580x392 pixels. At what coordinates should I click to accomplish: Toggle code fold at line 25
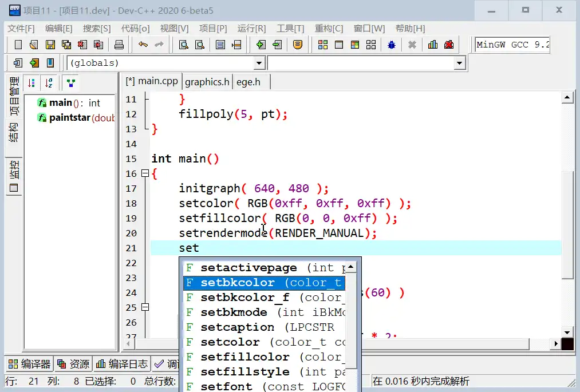145,307
